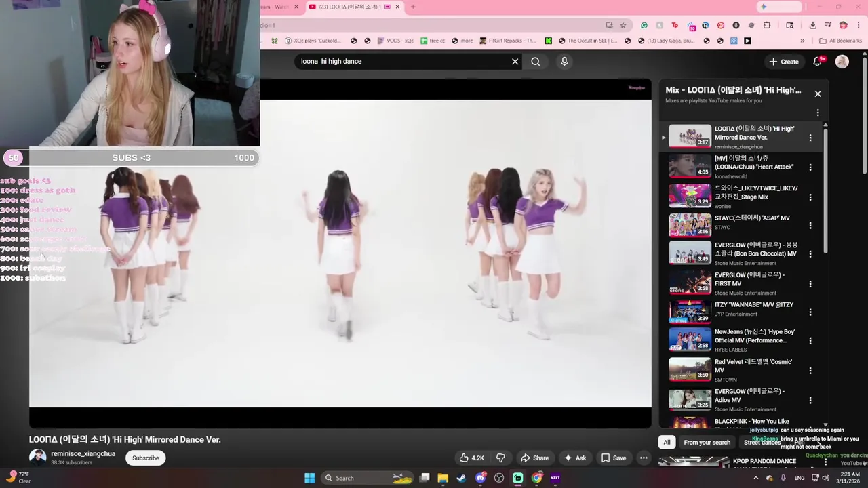Screen dimensions: 868x488
Task: Open volume control in system tray
Action: (x=825, y=478)
